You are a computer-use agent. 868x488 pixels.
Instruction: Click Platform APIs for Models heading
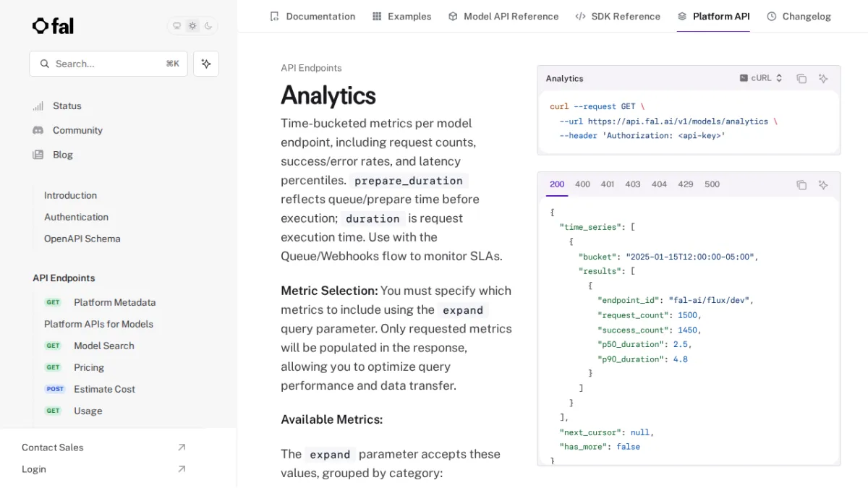pos(98,324)
